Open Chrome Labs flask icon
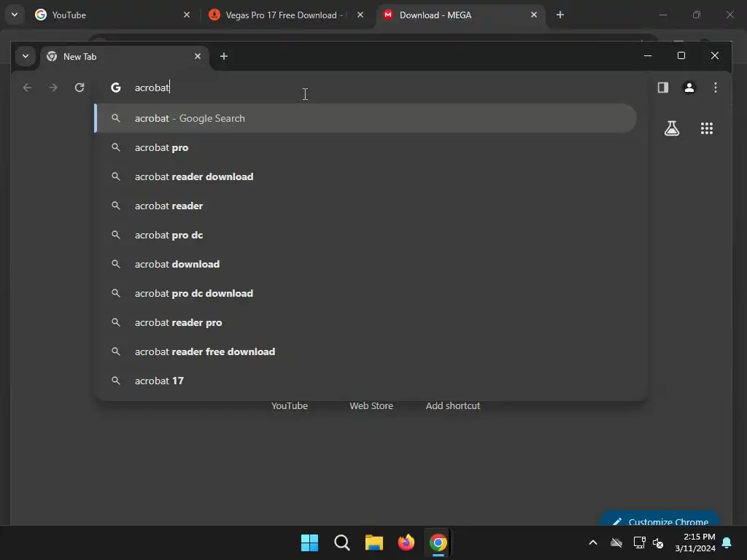This screenshot has width=747, height=560. click(x=672, y=128)
